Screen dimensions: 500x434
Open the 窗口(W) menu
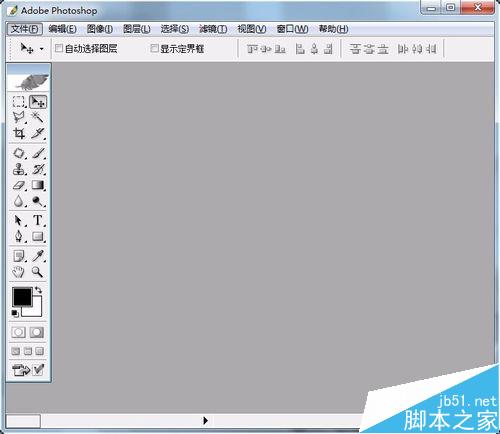pos(292,29)
